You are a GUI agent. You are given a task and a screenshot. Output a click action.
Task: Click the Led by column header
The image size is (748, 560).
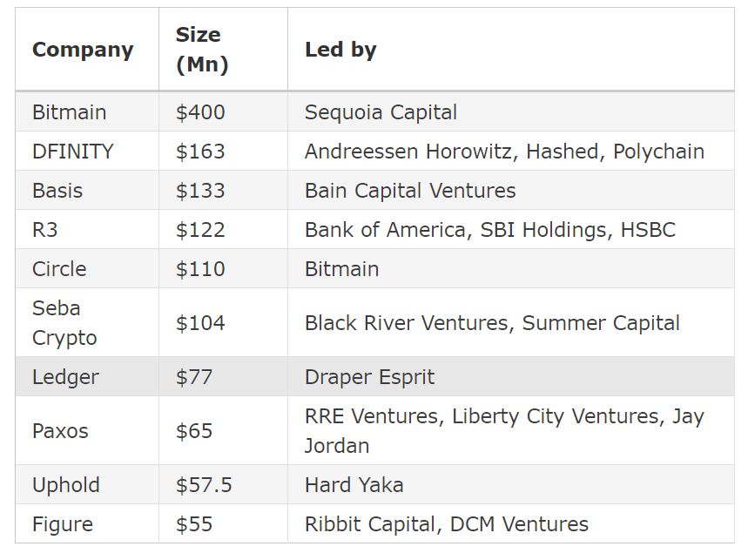340,50
